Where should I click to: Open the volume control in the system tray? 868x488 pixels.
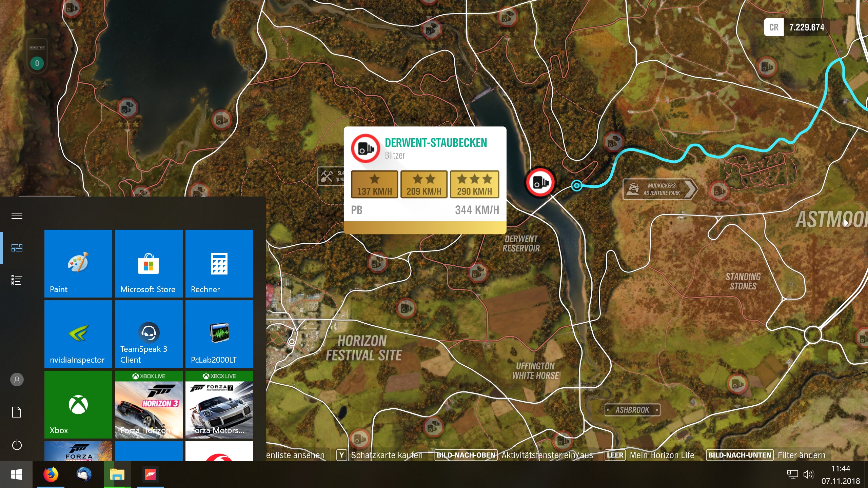[x=808, y=474]
